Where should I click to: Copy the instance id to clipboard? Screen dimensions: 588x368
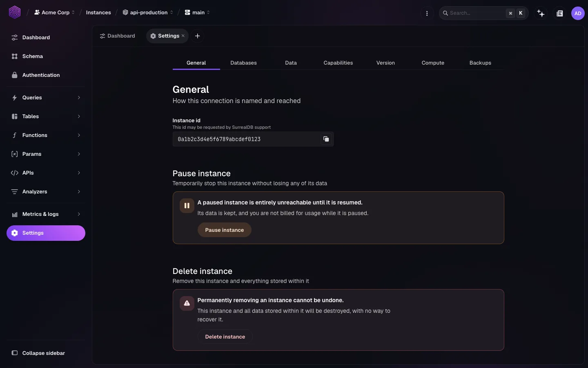click(326, 139)
